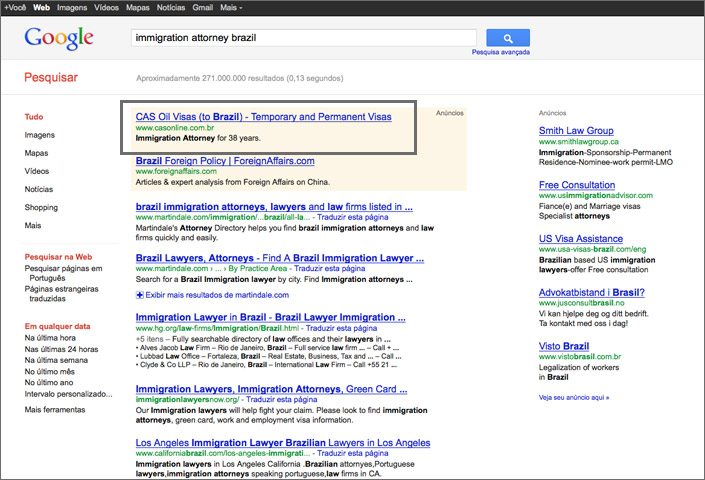This screenshot has width=705, height=480.
Task: Open Immigration Lawyer in Brazil hg.org result
Action: point(270,317)
